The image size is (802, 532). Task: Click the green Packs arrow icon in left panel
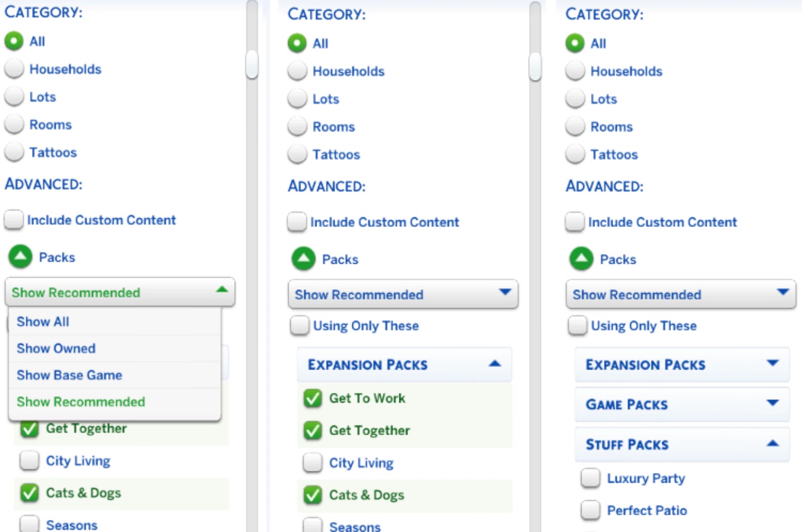pyautogui.click(x=20, y=257)
